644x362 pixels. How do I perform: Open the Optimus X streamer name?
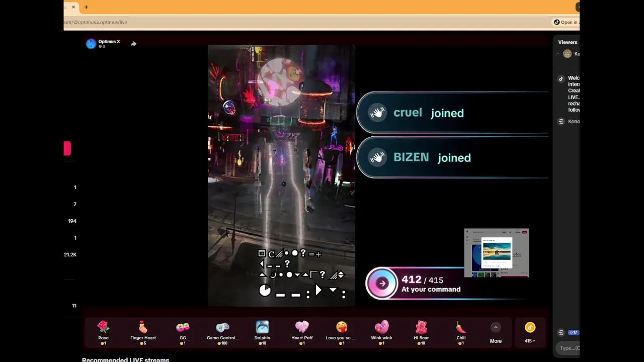[109, 42]
